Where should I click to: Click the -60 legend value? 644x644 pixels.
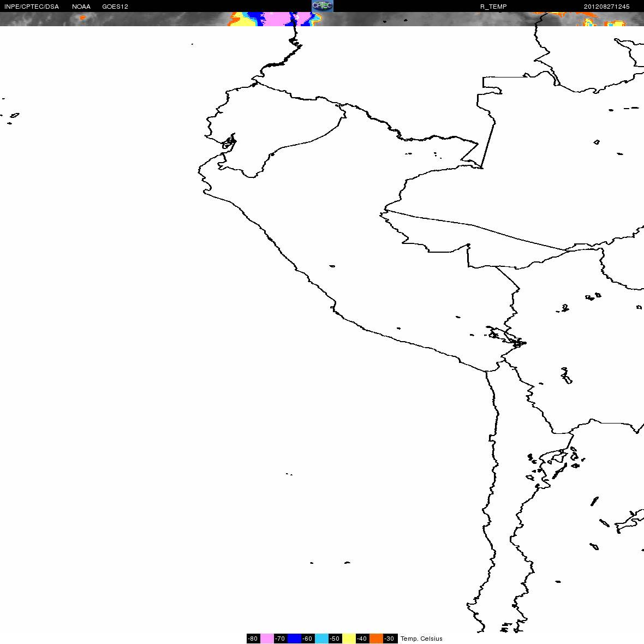tap(308, 638)
